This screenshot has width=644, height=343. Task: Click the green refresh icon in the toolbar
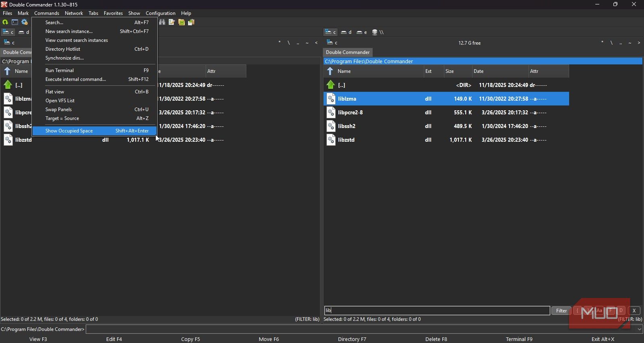click(x=5, y=22)
